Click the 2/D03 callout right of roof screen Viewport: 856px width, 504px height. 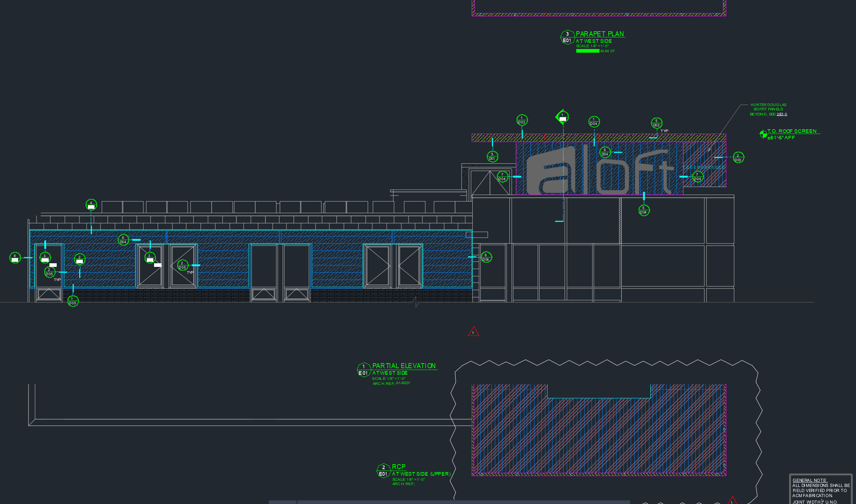[738, 158]
